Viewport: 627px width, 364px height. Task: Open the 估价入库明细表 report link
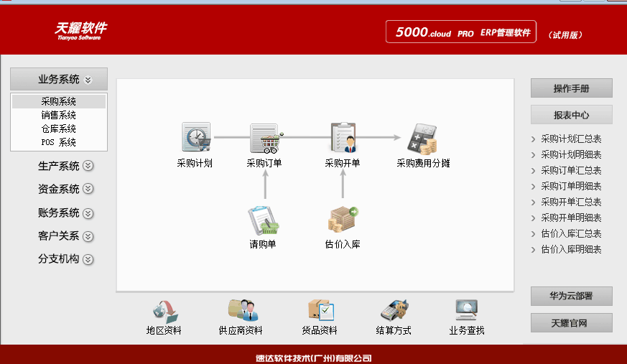(571, 249)
